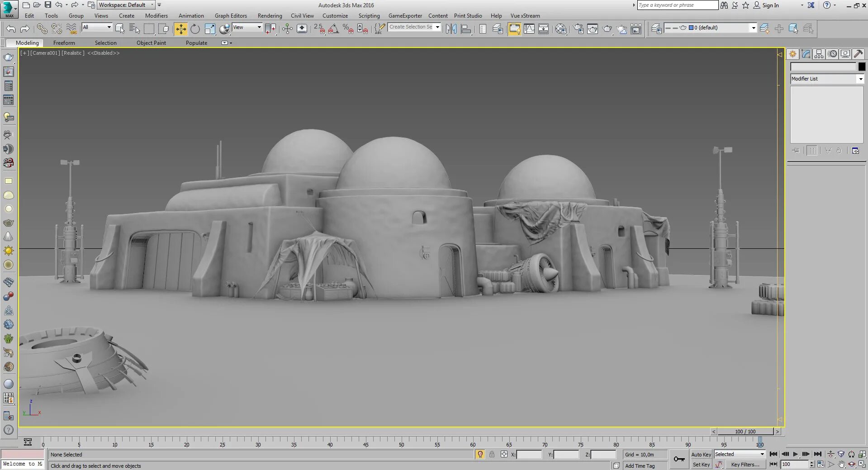
Task: Toggle Angle Snap in main toolbar
Action: [333, 29]
